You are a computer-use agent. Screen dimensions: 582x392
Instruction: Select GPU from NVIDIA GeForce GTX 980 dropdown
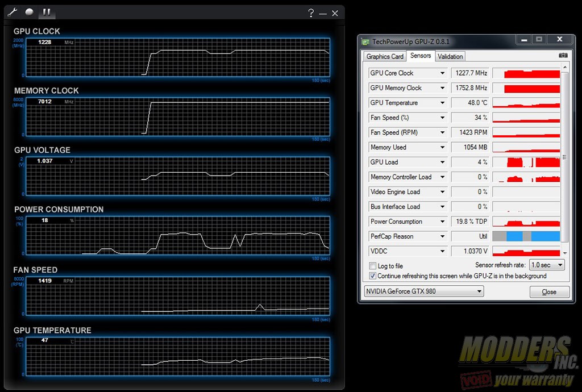(x=423, y=291)
